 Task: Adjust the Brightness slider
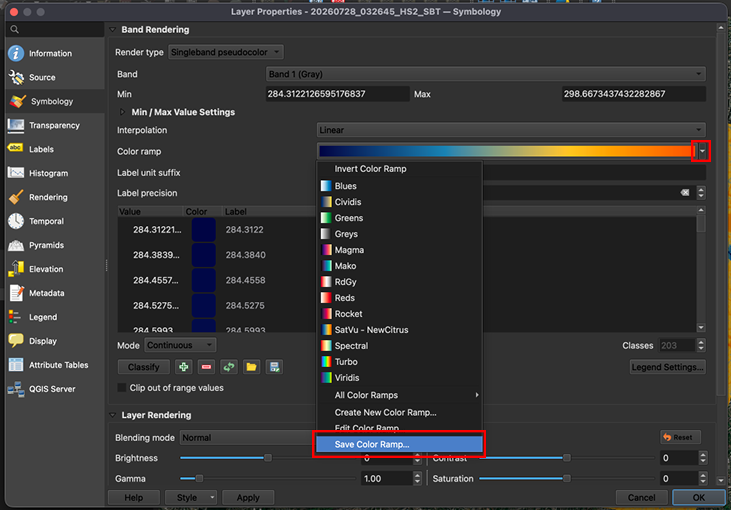pos(268,458)
